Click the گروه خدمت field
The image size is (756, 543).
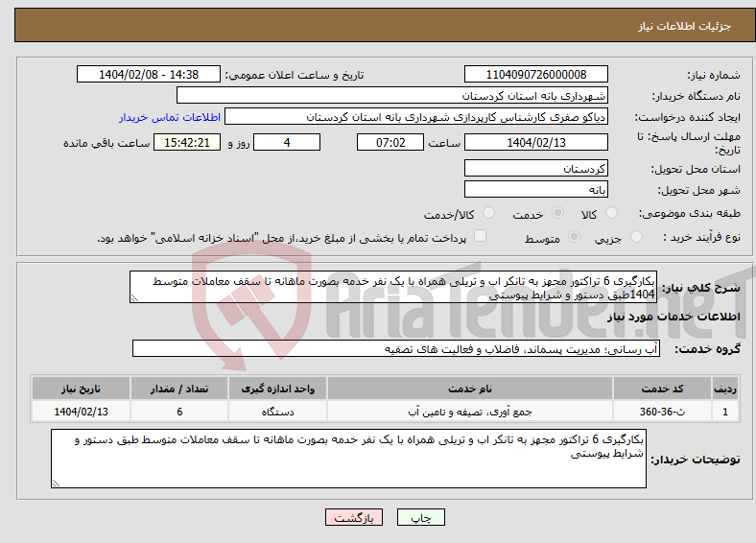tap(396, 348)
